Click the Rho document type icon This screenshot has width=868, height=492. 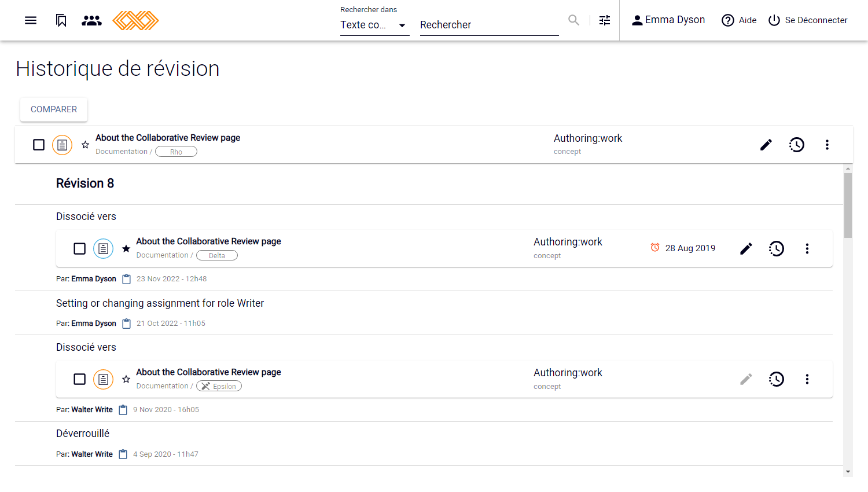coord(62,145)
